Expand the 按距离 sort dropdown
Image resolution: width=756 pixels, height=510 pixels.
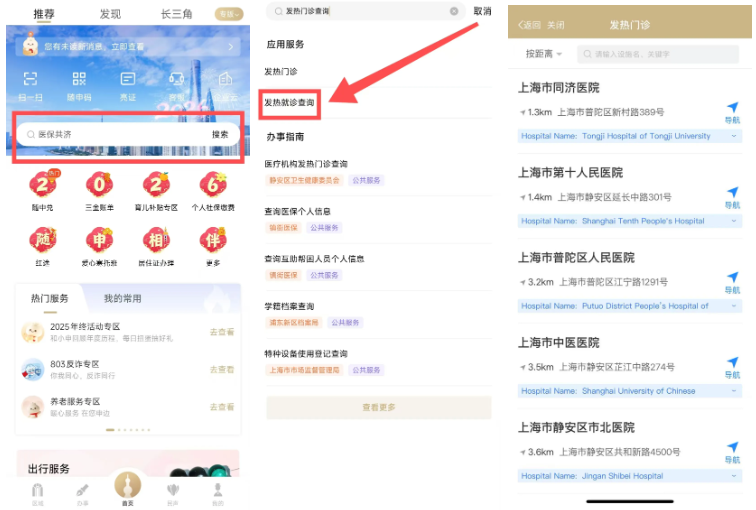[544, 53]
